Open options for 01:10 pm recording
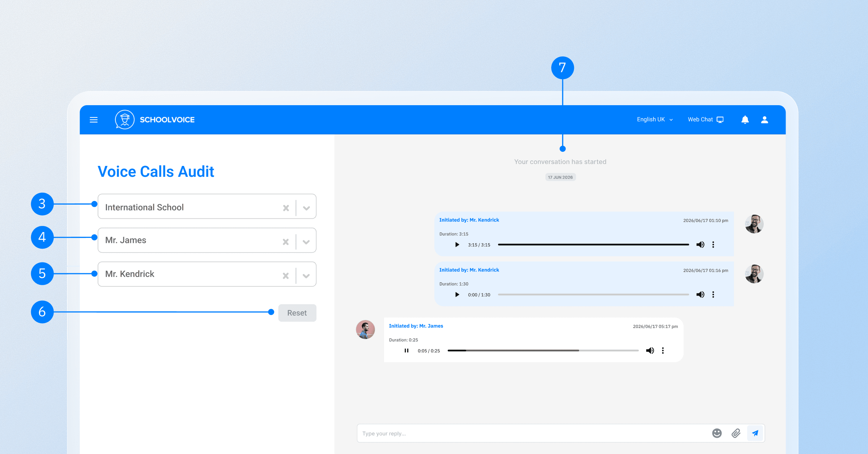Image resolution: width=868 pixels, height=454 pixels. coord(713,245)
